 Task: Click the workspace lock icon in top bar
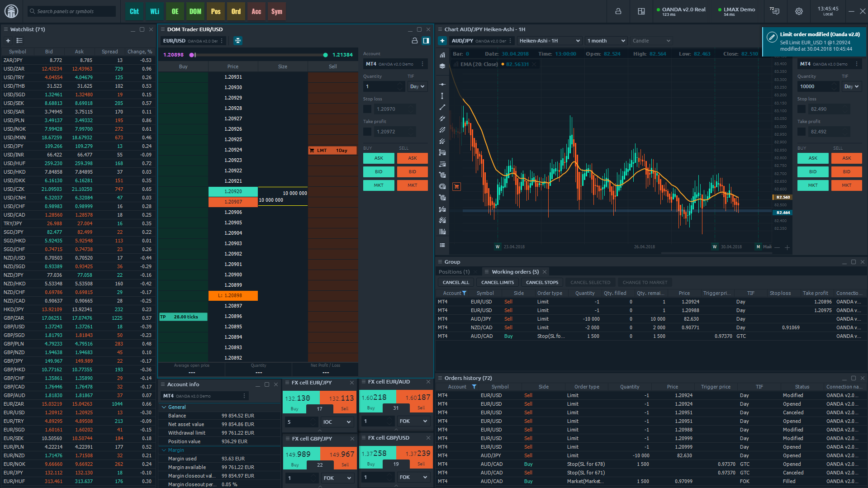[x=618, y=11]
